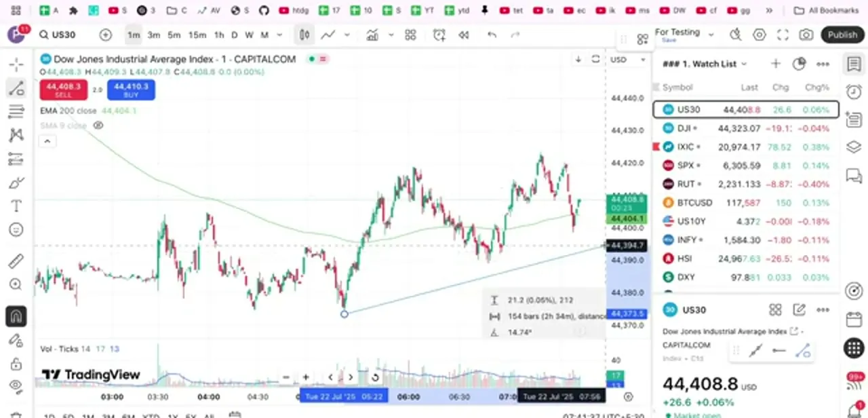Enter fullscreen mode
868x418 pixels.
pos(783,35)
